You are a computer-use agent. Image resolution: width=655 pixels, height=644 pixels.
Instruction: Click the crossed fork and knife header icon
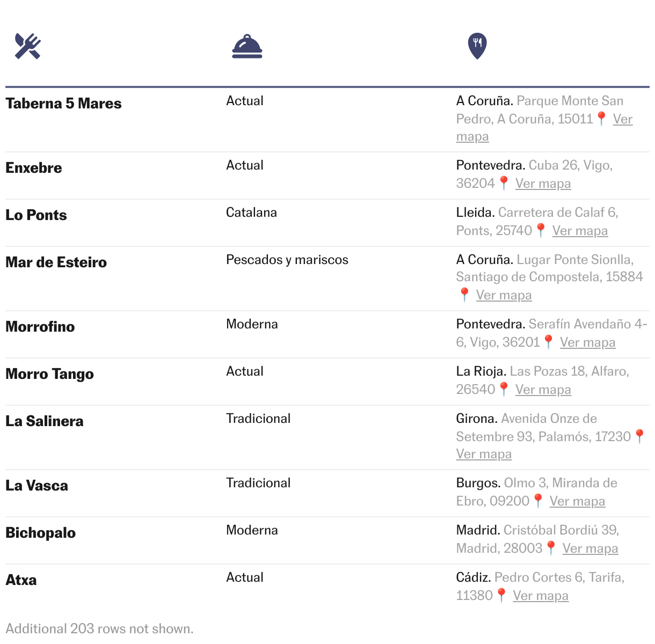28,46
